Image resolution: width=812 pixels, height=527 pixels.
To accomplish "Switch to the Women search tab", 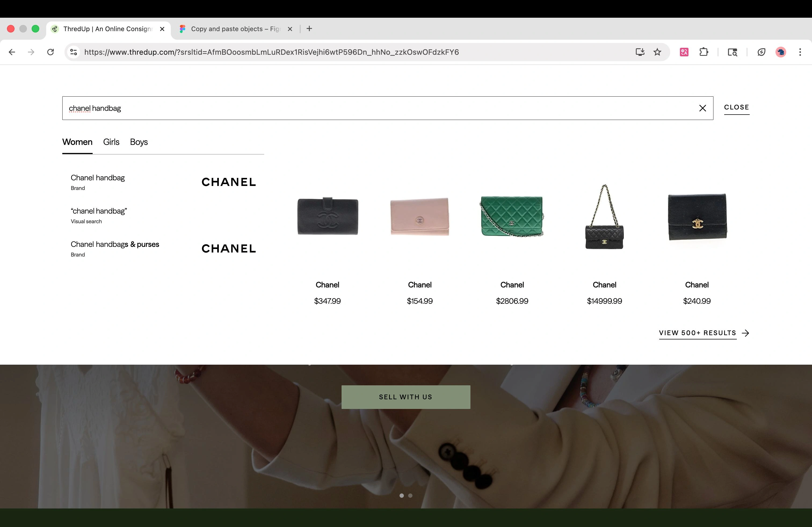I will [77, 142].
